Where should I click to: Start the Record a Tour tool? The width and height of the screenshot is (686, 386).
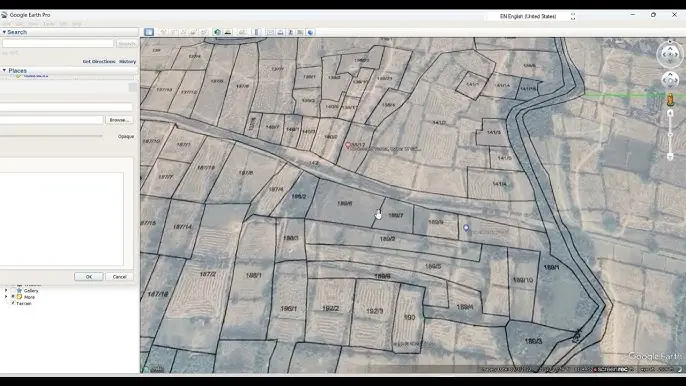203,32
